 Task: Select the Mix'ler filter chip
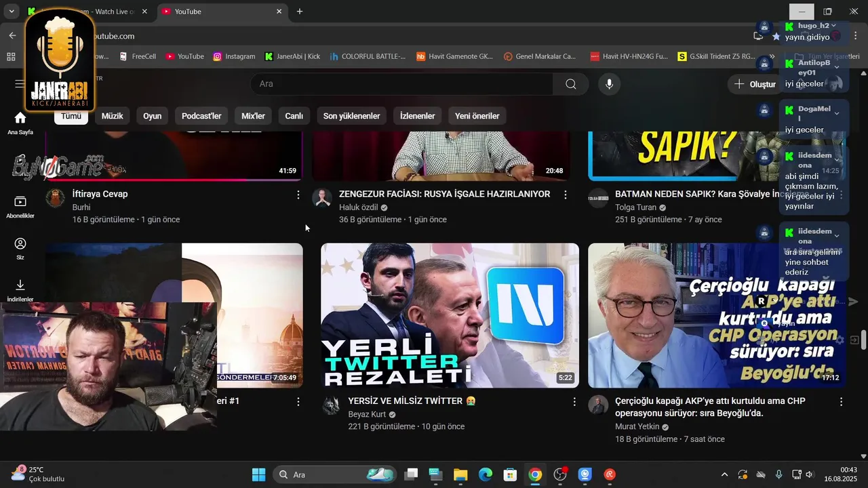[x=253, y=116]
